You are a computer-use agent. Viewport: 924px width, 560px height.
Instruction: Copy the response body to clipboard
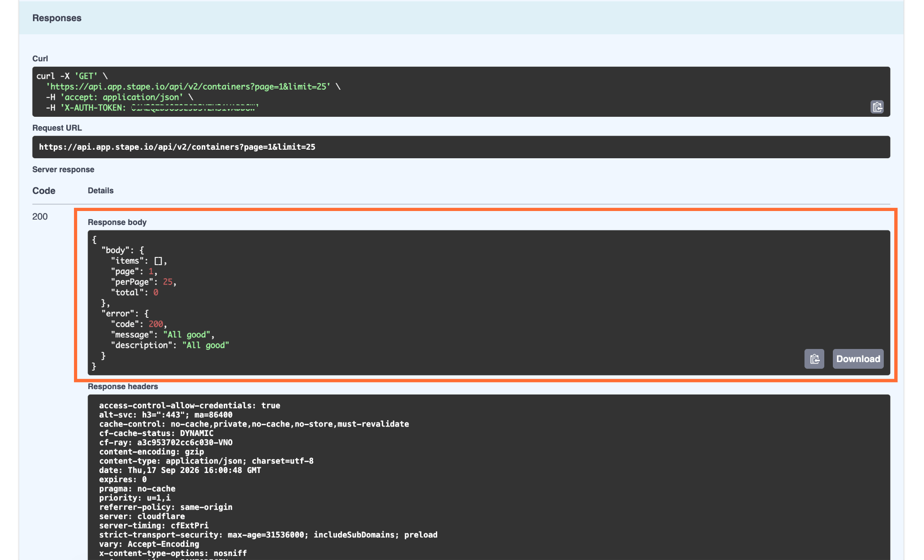814,359
